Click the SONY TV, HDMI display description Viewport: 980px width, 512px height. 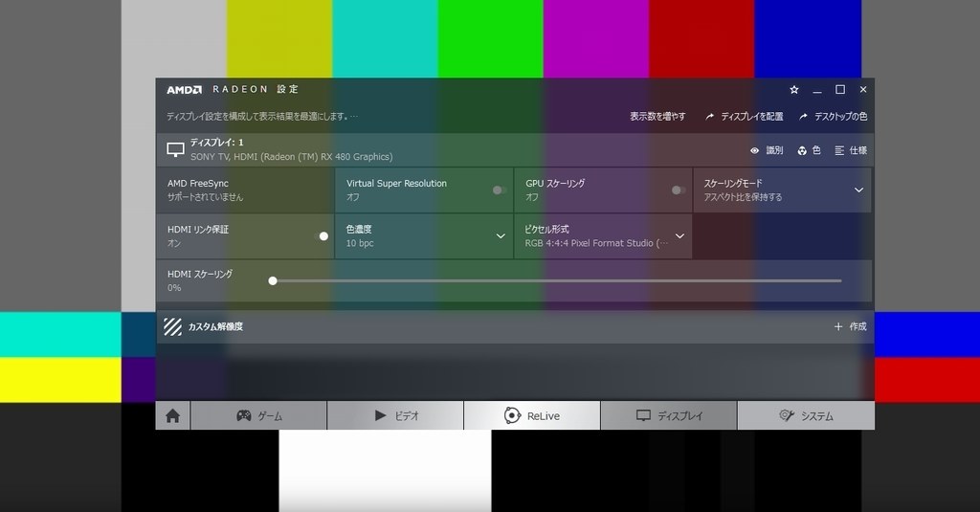pyautogui.click(x=291, y=157)
